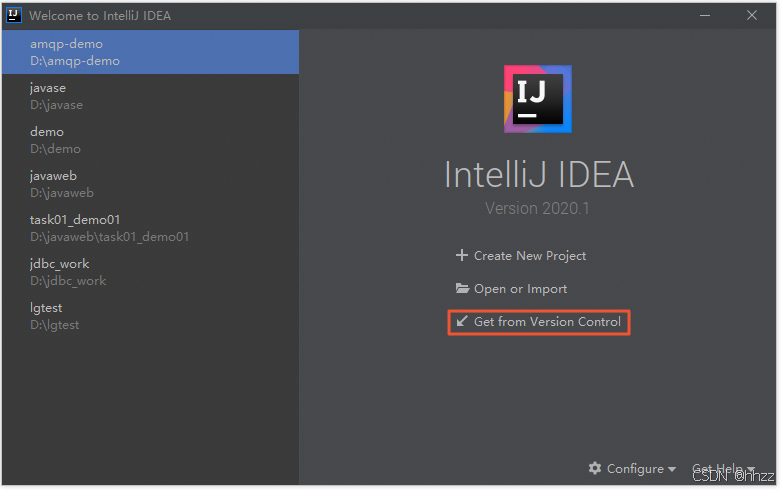The height and width of the screenshot is (490, 781).
Task: Open the amqp-demo recent project
Action: [x=150, y=52]
